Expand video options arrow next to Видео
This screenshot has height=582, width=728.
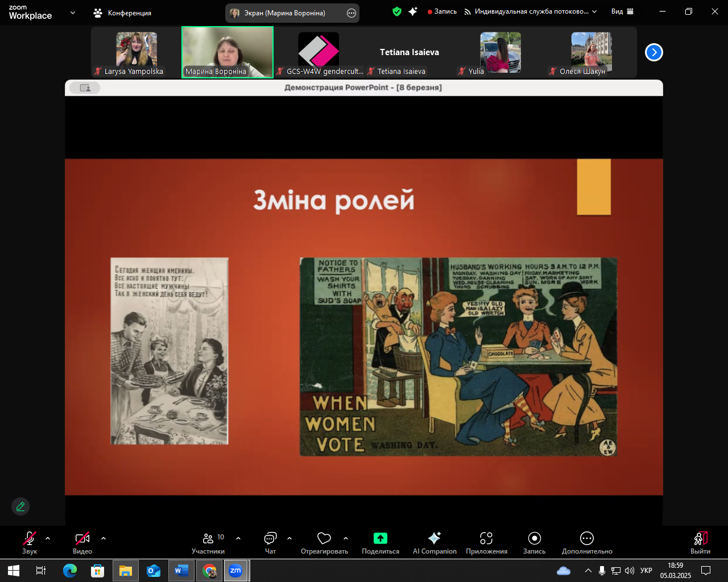click(104, 538)
